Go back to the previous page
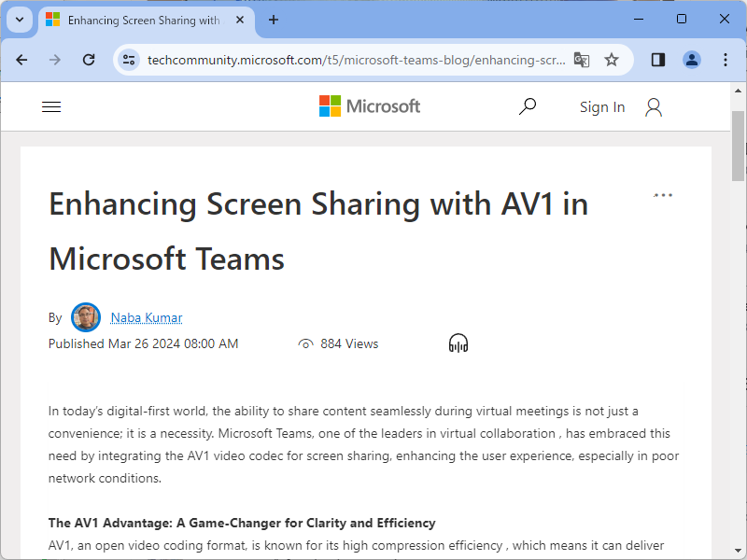Image resolution: width=747 pixels, height=560 pixels. [21, 60]
